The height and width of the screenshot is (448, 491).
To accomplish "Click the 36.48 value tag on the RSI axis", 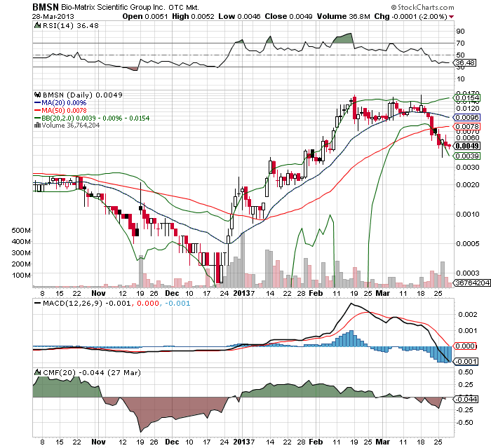I will pos(465,63).
